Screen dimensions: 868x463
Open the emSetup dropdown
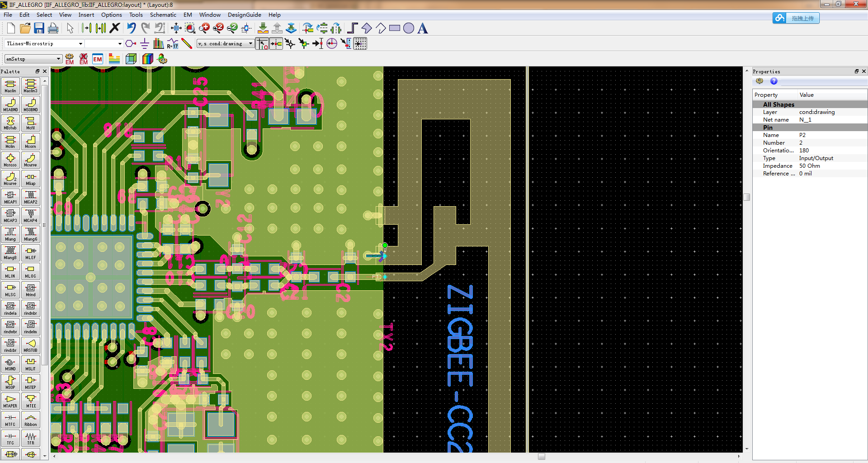pos(58,59)
